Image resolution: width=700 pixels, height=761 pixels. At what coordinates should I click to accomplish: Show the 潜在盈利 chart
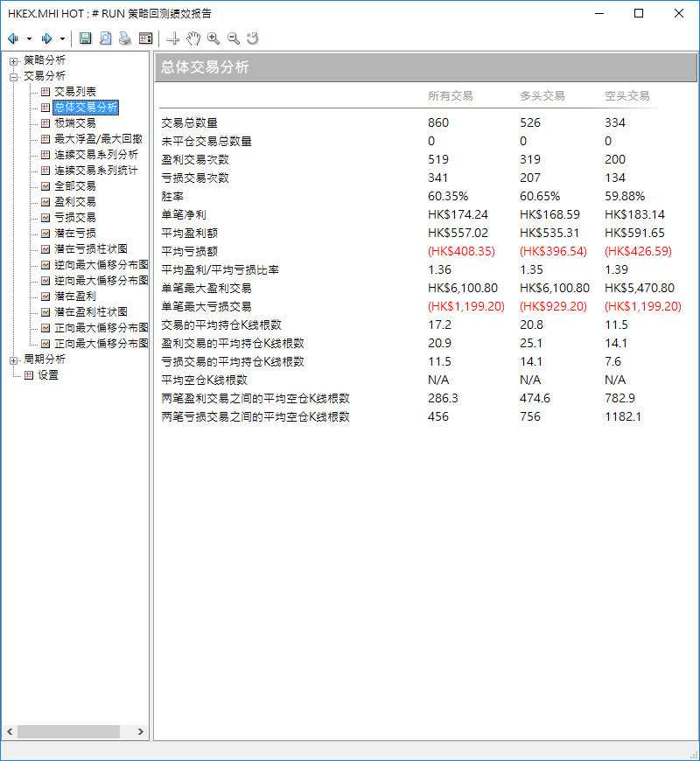pyautogui.click(x=75, y=296)
